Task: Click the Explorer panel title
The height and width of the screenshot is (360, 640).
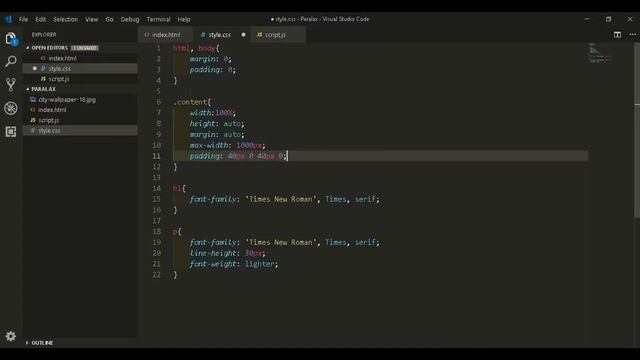Action: (44, 35)
